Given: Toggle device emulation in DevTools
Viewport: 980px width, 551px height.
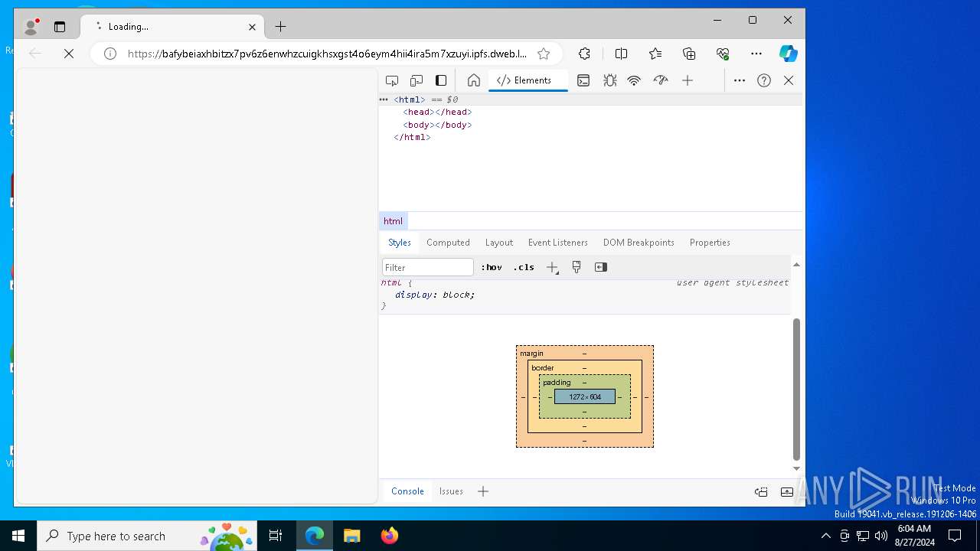Looking at the screenshot, I should pos(416,80).
